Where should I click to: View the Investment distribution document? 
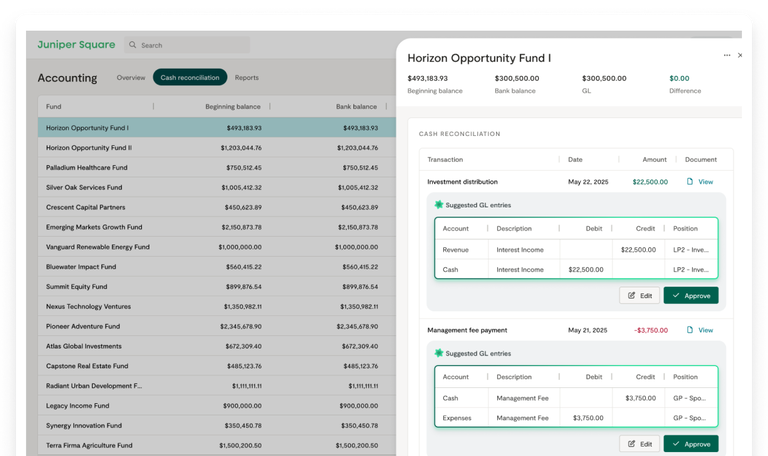[705, 182]
